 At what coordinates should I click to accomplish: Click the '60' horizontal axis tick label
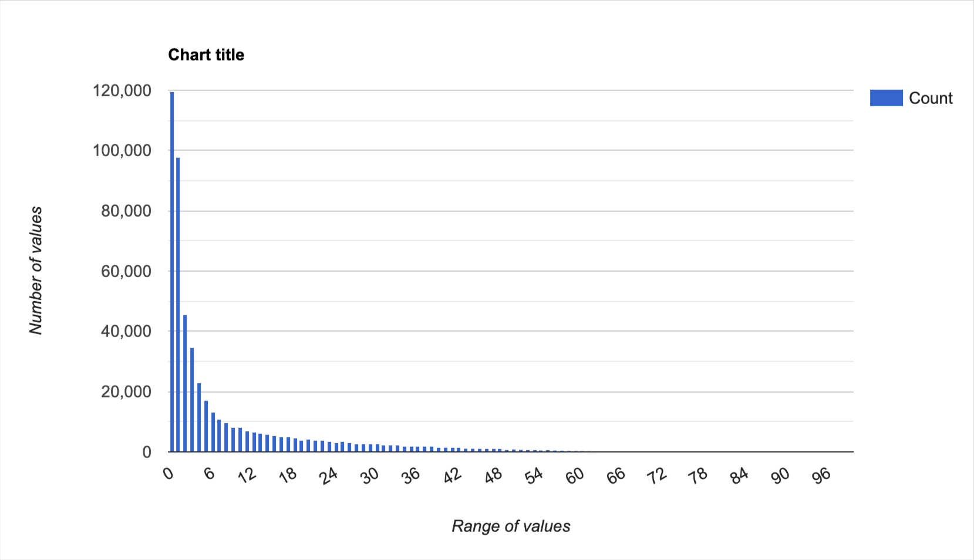(x=575, y=475)
